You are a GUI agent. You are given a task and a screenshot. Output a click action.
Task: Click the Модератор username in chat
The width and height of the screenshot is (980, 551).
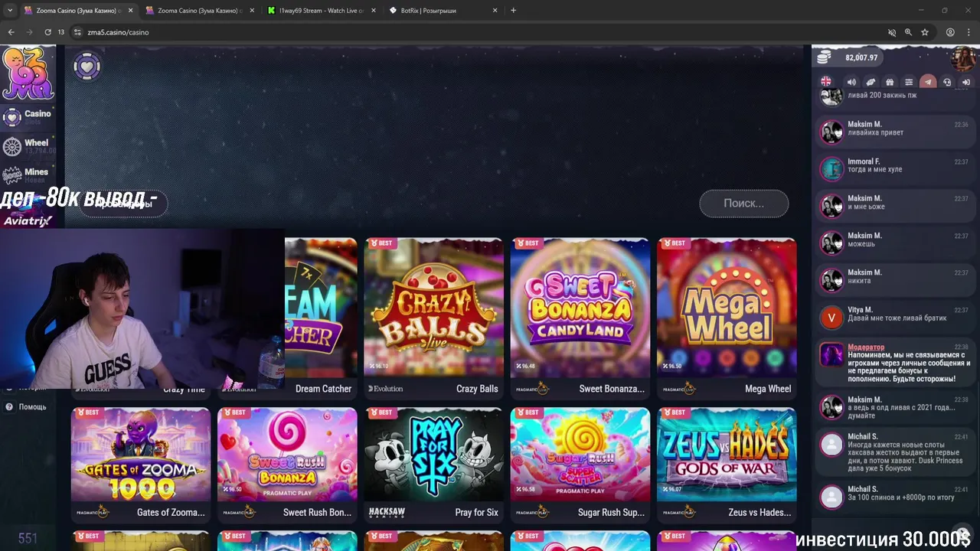point(866,347)
